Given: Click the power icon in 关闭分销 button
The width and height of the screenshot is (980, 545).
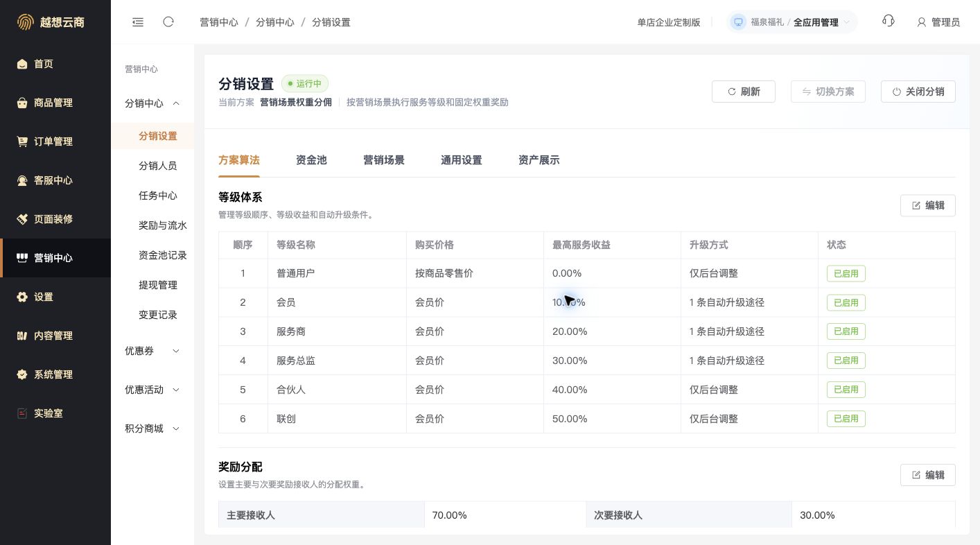Looking at the screenshot, I should (x=897, y=92).
